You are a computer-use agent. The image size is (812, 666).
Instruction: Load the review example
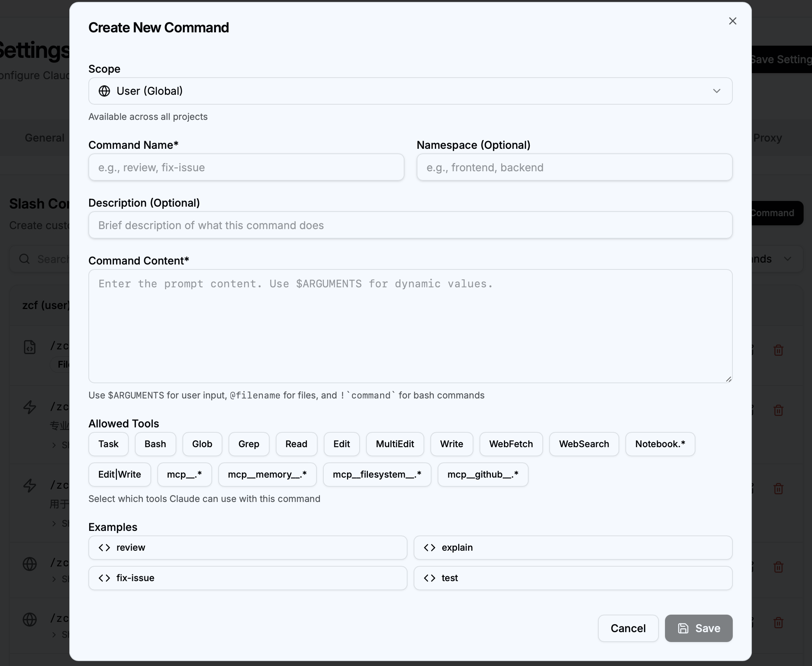click(x=247, y=548)
